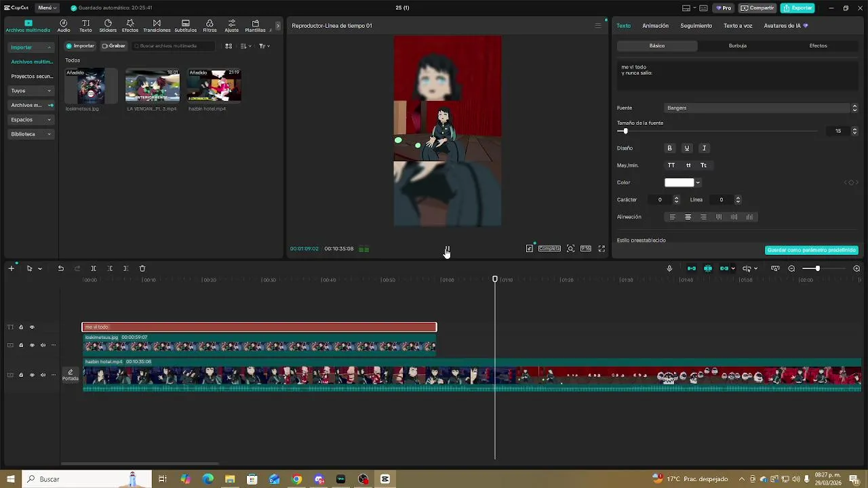Expand the Biblioteca sidebar section
This screenshot has height=488, width=868.
tap(31, 134)
